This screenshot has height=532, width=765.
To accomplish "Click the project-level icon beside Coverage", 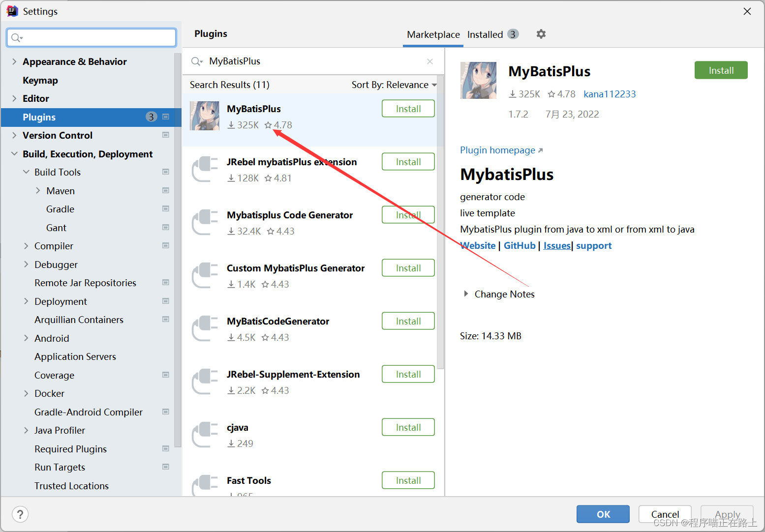I will 166,375.
